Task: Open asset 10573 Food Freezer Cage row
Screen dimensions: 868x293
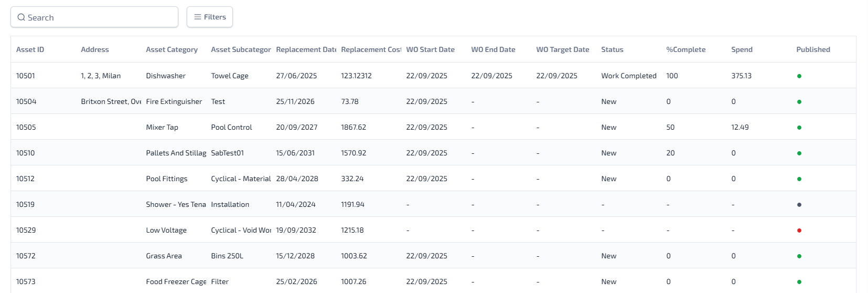Action: (x=176, y=282)
